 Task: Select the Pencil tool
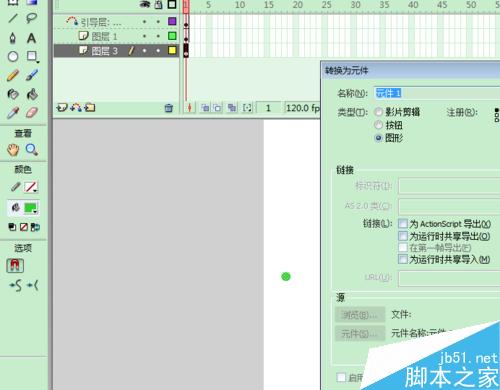(x=13, y=76)
